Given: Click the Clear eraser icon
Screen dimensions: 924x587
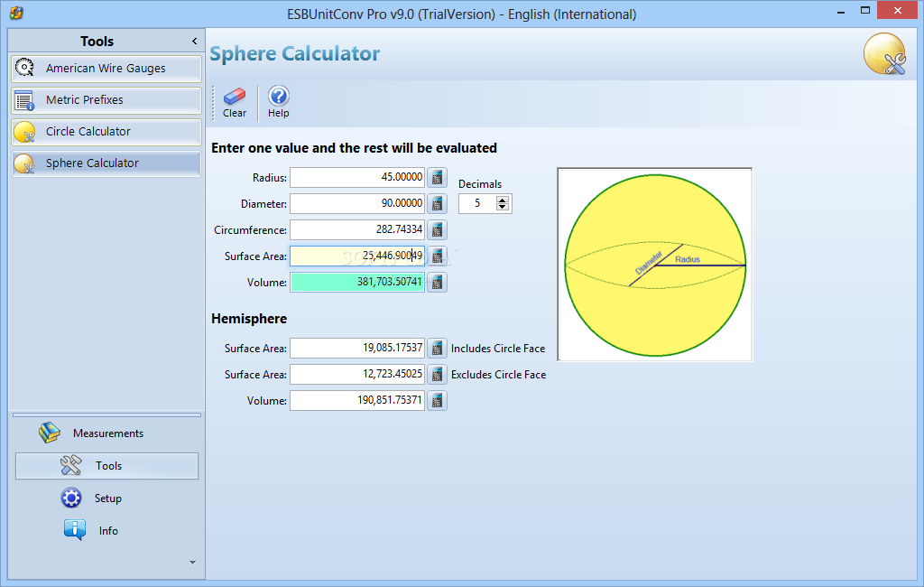Looking at the screenshot, I should [x=235, y=95].
